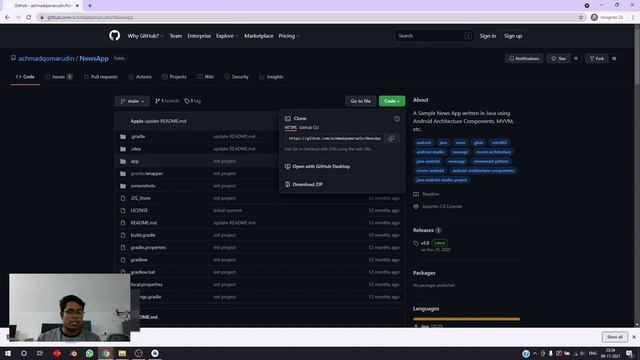
Task: Copy the clone URL with clipboard icon
Action: 391,138
